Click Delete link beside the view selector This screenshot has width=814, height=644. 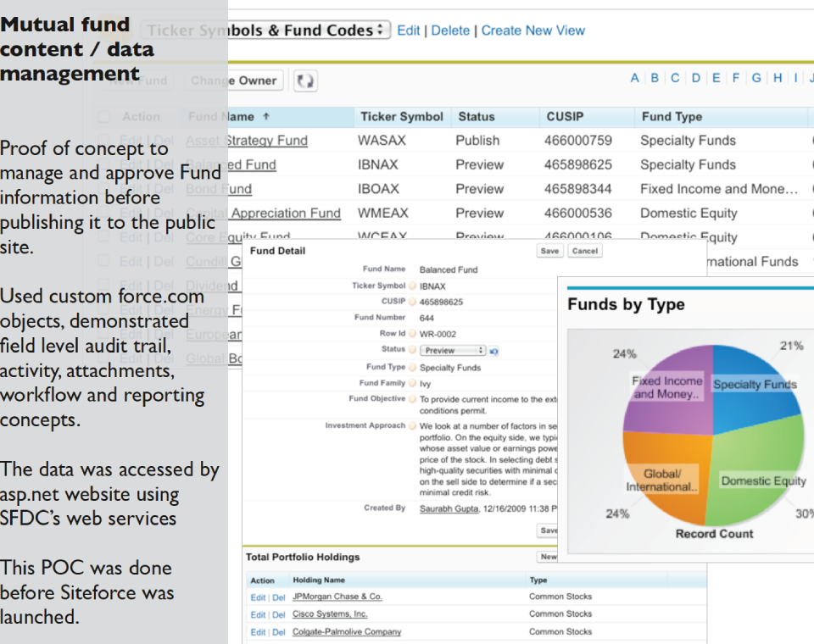pos(450,31)
